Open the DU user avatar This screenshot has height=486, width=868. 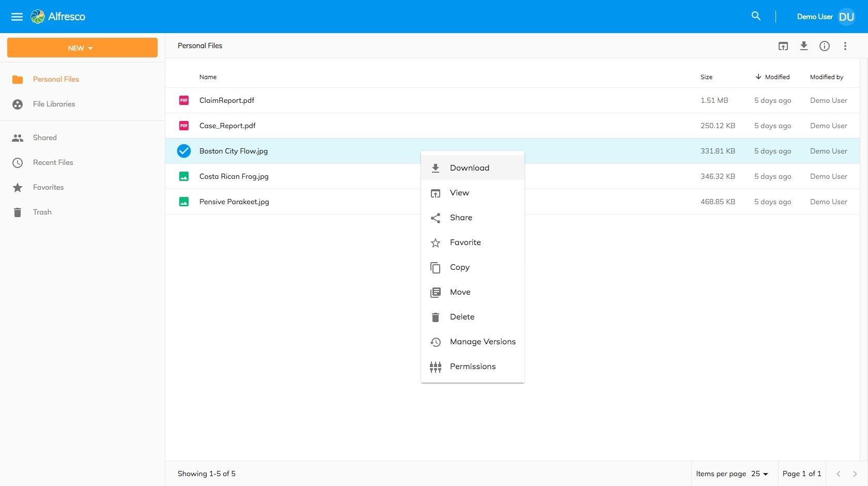point(846,17)
